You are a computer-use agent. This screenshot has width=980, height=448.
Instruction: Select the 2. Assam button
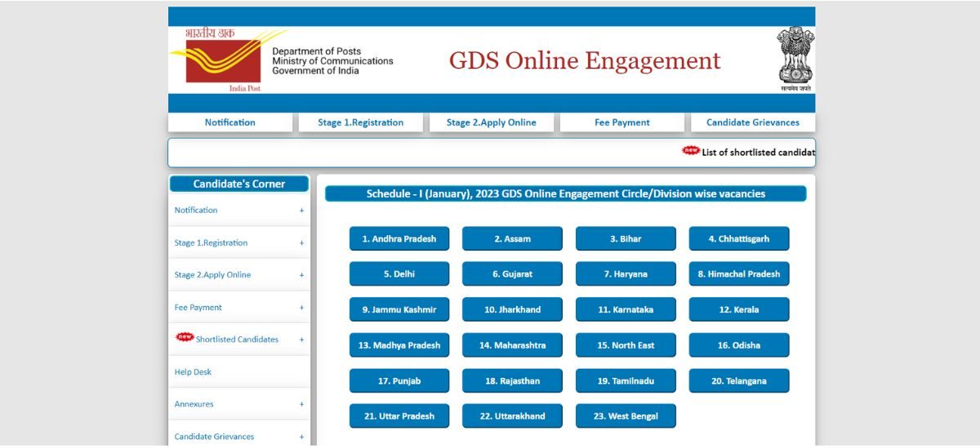pyautogui.click(x=512, y=239)
